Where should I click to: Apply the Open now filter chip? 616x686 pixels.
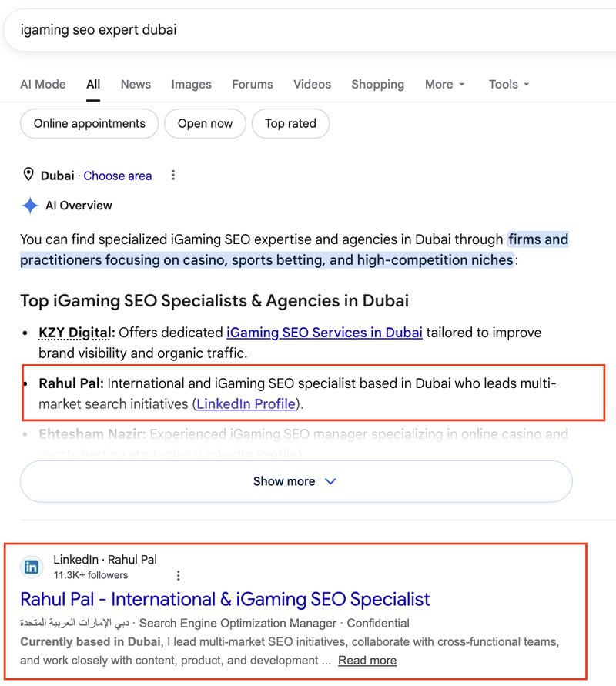205,124
